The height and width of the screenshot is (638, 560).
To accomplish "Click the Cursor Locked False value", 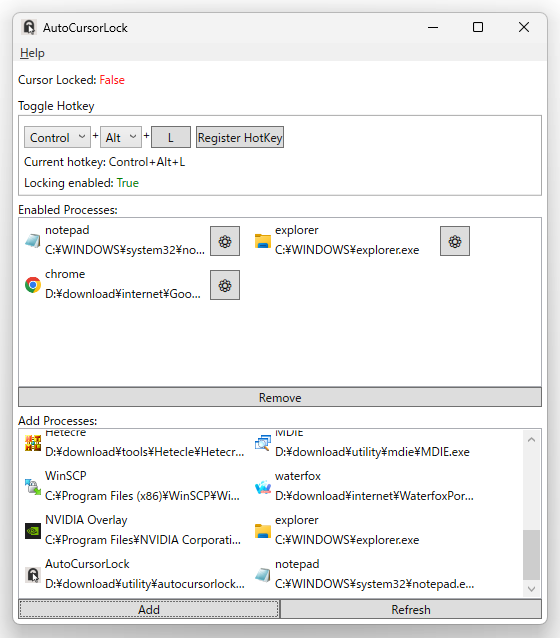I will point(112,80).
